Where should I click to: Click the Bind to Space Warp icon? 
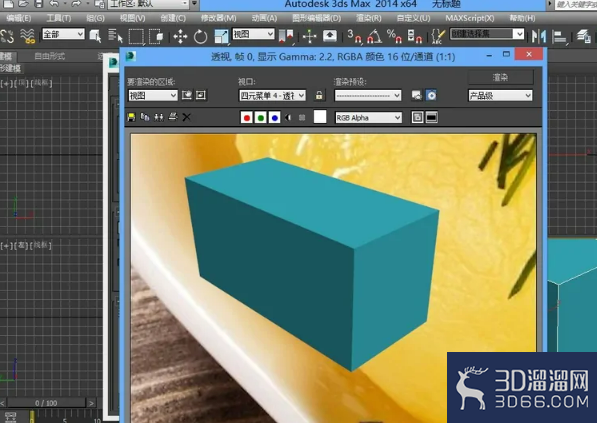27,36
